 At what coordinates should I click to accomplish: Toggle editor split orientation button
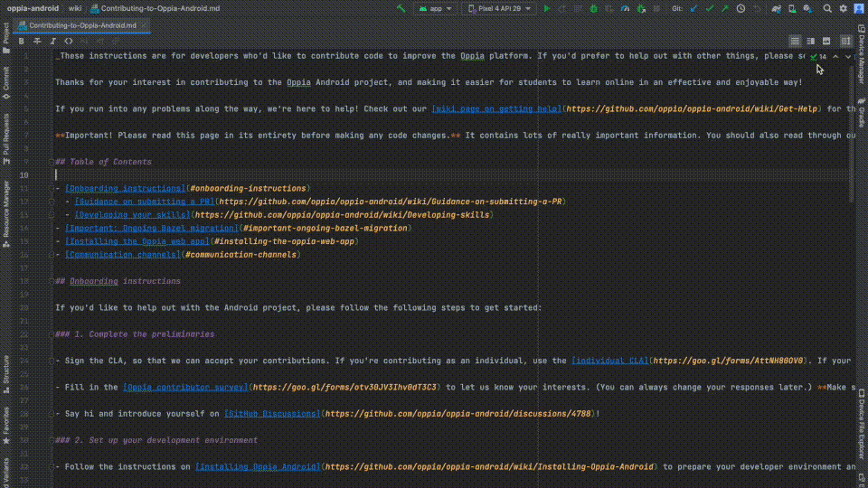pos(845,41)
